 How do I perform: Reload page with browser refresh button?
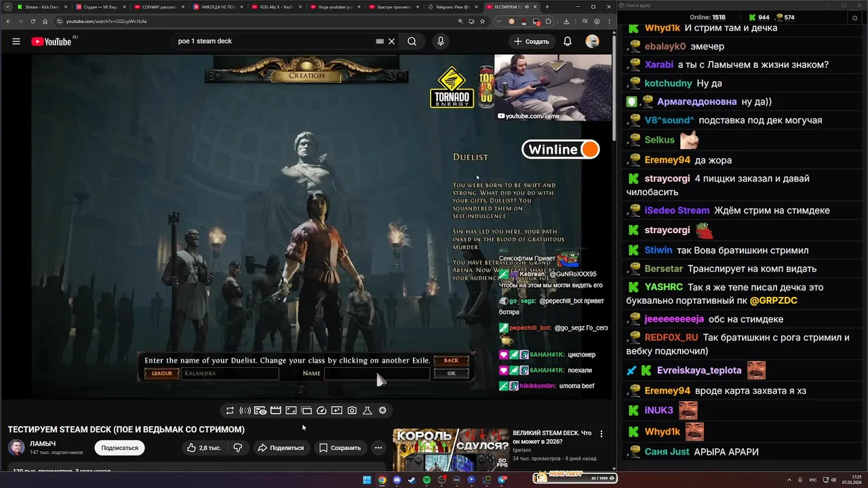pyautogui.click(x=33, y=21)
